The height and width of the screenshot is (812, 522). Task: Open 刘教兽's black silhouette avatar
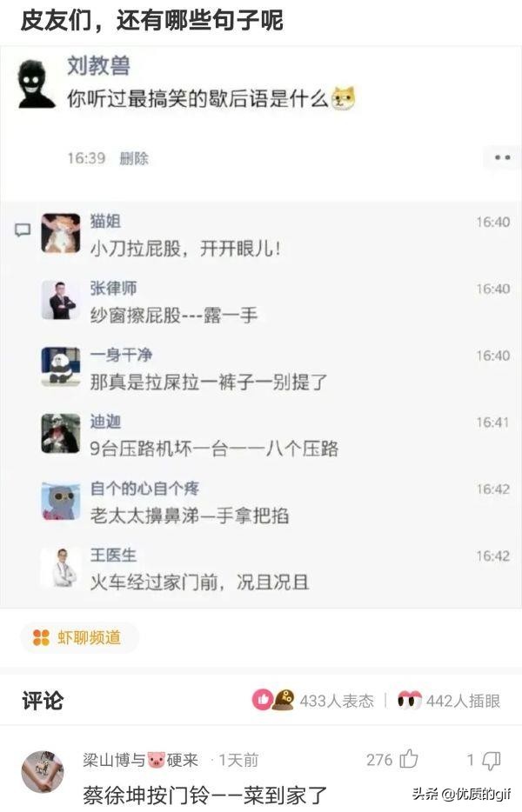(x=36, y=84)
